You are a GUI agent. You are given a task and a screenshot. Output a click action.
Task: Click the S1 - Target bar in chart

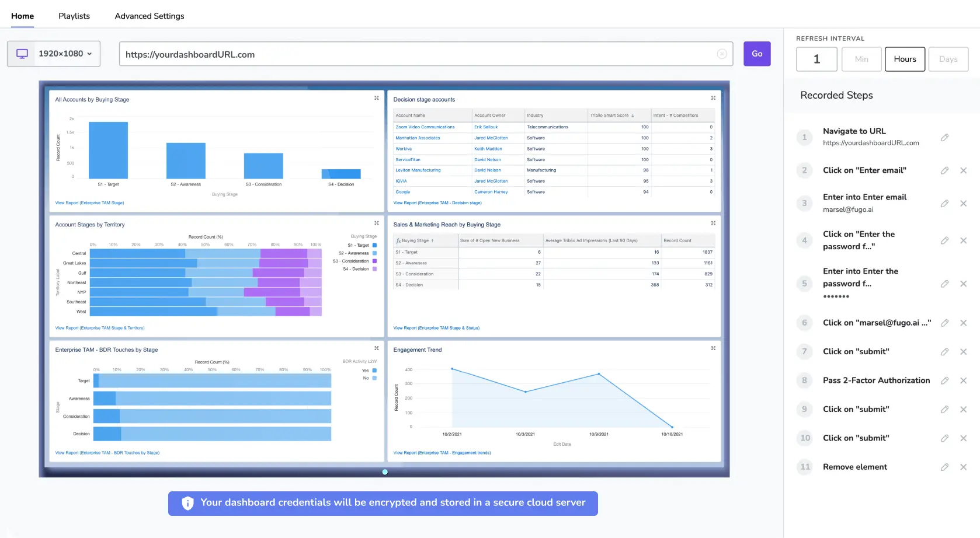pyautogui.click(x=108, y=150)
